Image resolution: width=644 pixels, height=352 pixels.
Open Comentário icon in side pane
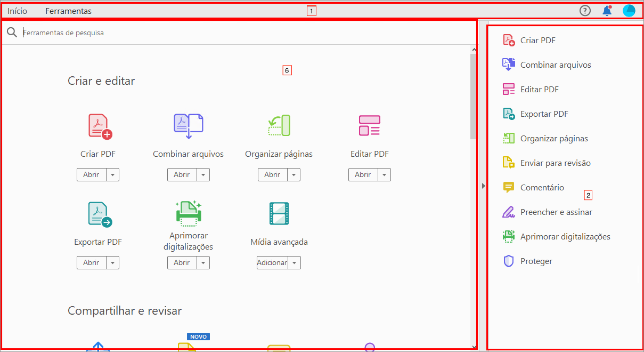click(x=509, y=187)
